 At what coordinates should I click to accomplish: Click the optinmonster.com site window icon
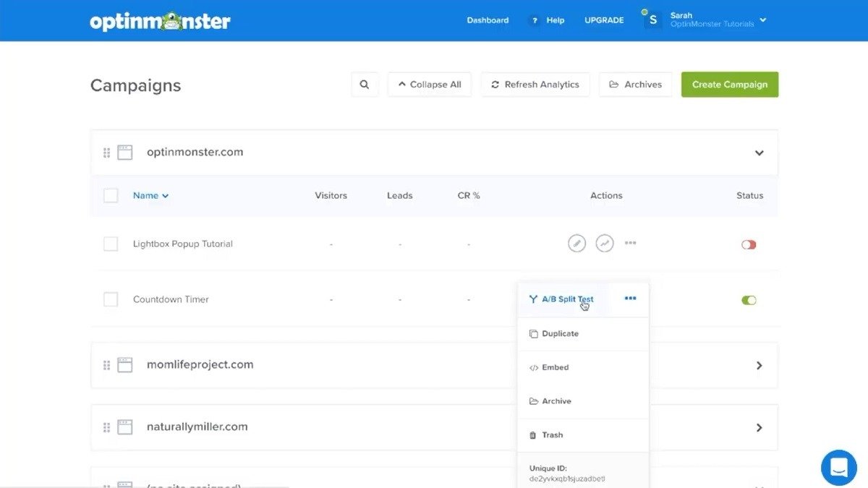125,153
